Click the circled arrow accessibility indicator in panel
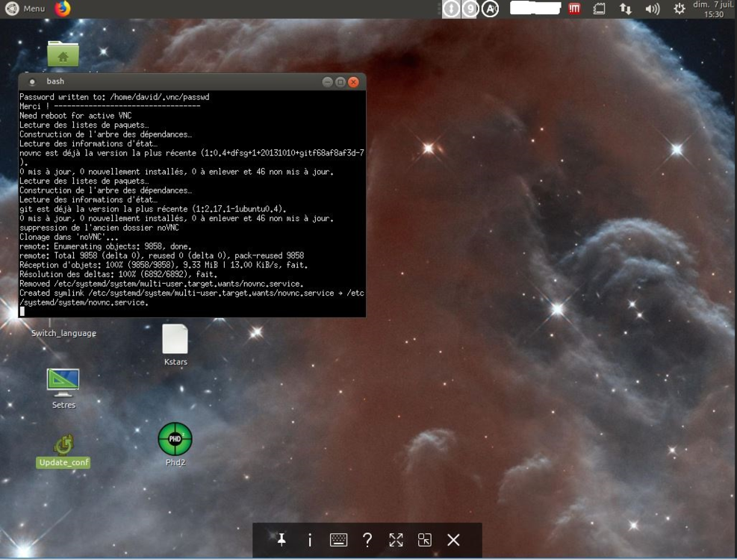737x560 pixels. coord(451,9)
